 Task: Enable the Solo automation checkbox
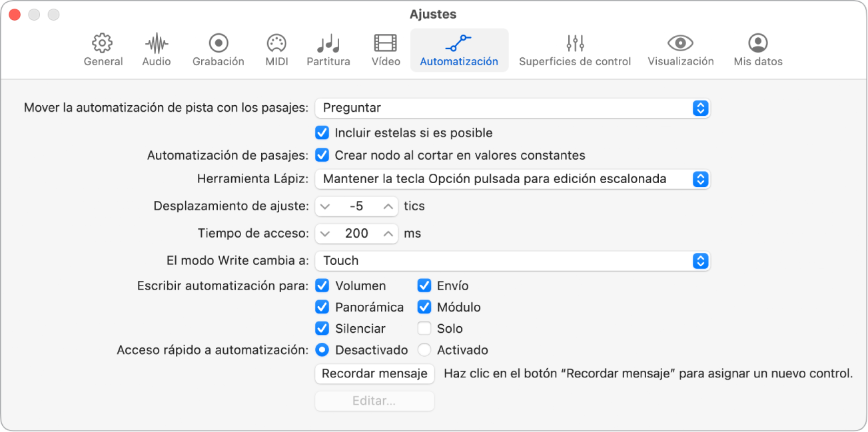tap(424, 328)
